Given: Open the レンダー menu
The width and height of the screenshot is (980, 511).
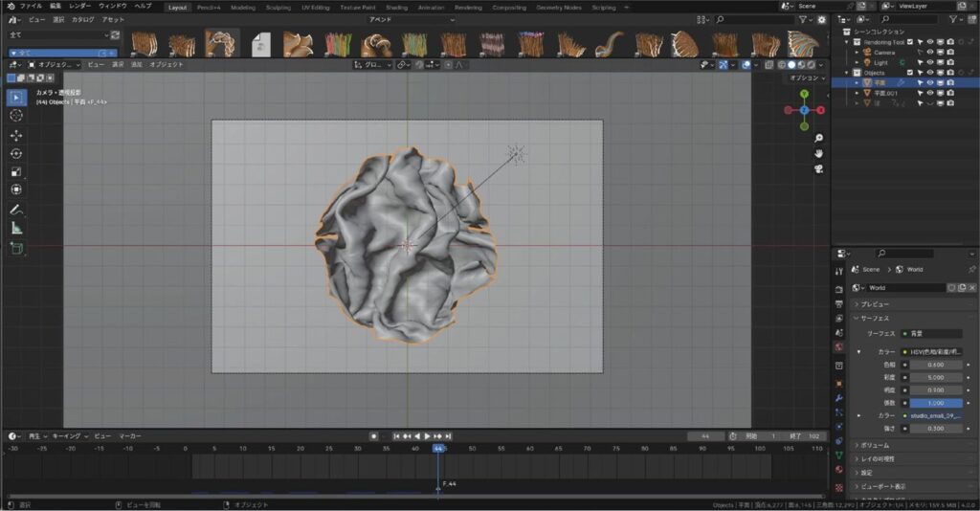Looking at the screenshot, I should (80, 6).
